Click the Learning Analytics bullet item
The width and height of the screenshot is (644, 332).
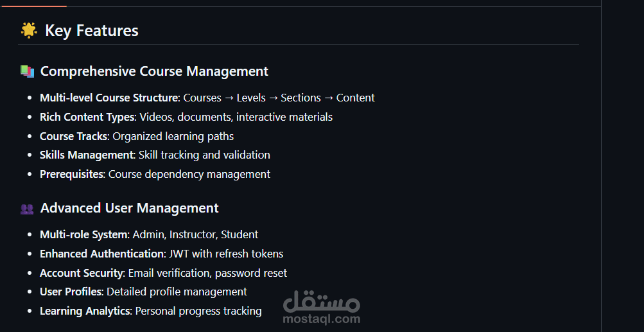pos(151,311)
